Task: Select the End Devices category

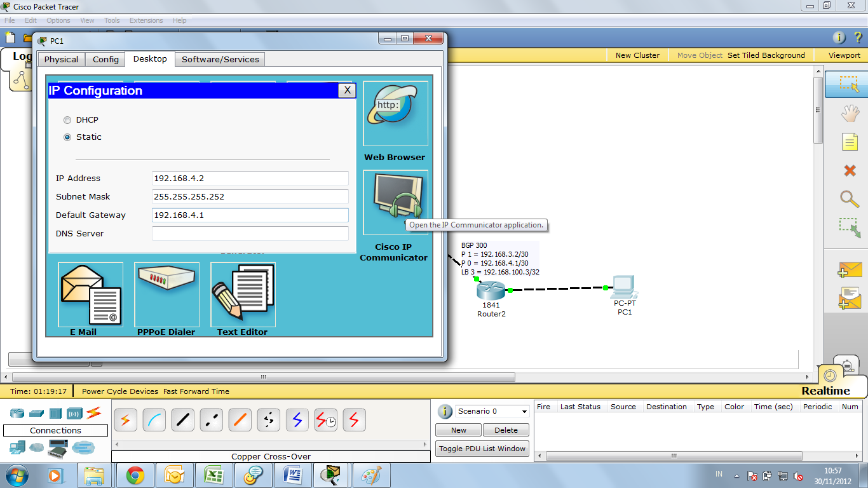Action: coord(17,447)
